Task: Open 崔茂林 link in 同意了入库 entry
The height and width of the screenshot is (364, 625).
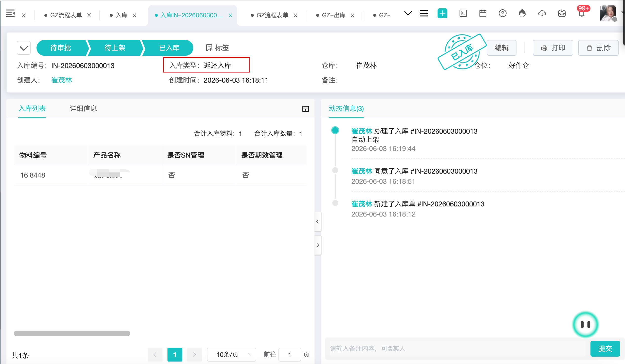Action: pyautogui.click(x=362, y=171)
